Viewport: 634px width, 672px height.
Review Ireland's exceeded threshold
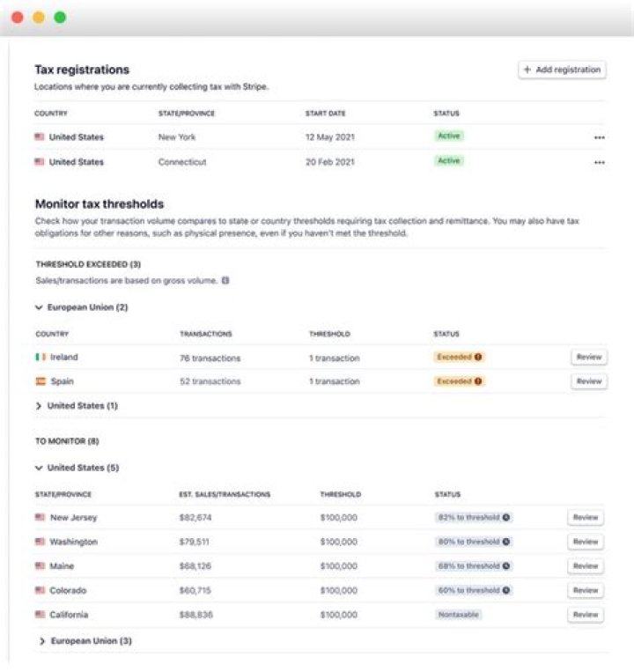coord(589,357)
